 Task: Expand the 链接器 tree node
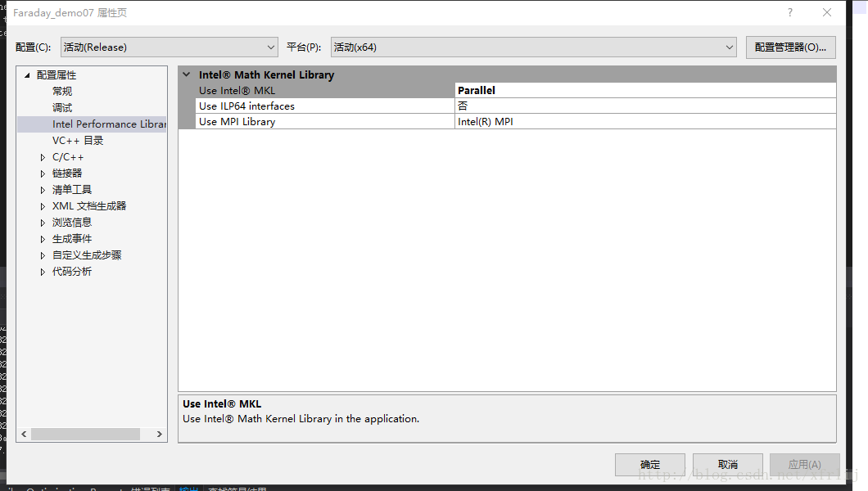[43, 173]
